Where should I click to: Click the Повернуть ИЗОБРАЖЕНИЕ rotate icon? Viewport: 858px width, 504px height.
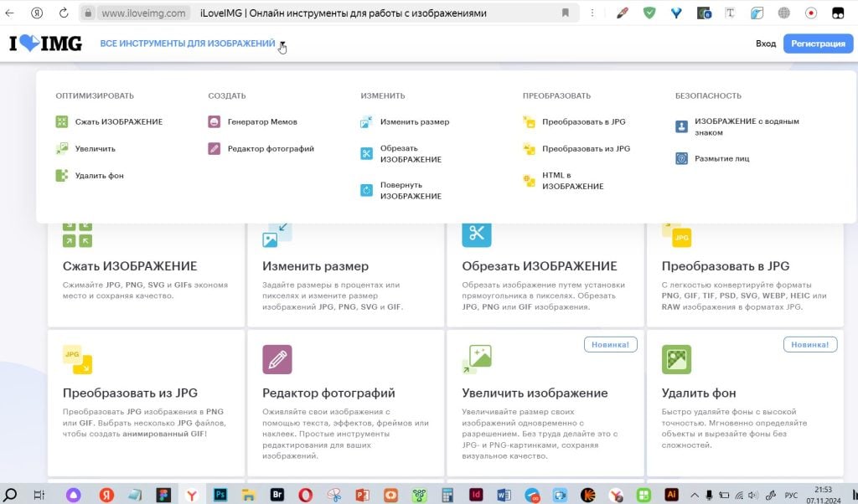[366, 190]
